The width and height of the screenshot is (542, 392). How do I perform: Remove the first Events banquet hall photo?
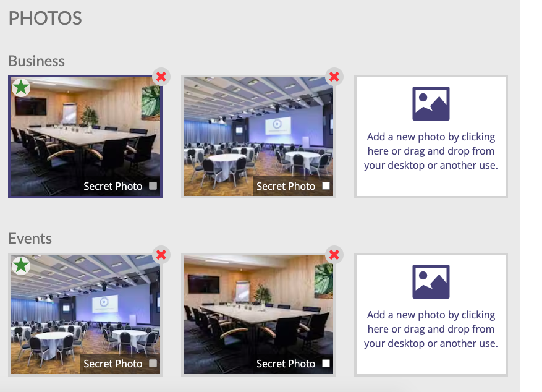pos(161,255)
